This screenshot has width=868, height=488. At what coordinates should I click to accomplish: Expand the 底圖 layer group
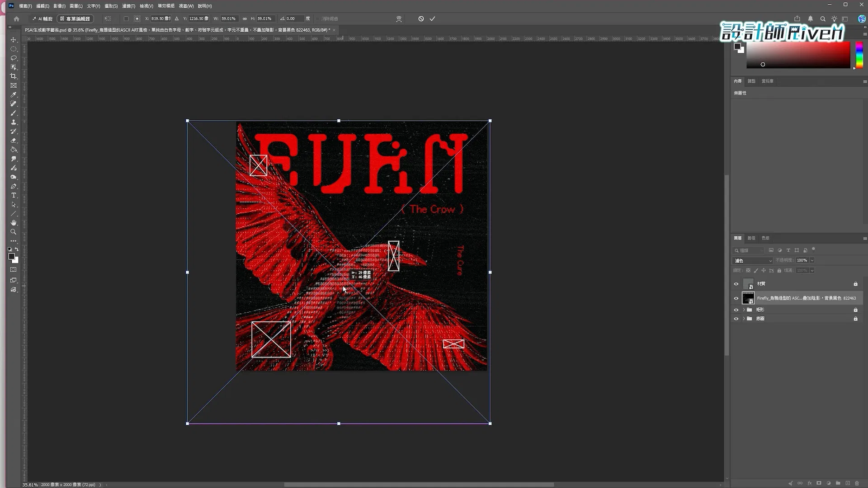744,319
